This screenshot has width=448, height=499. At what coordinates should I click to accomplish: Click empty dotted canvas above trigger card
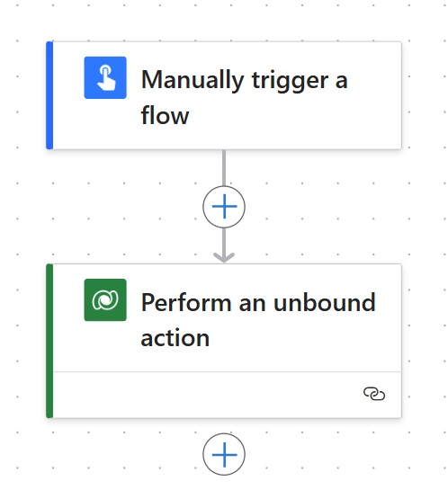[224, 21]
